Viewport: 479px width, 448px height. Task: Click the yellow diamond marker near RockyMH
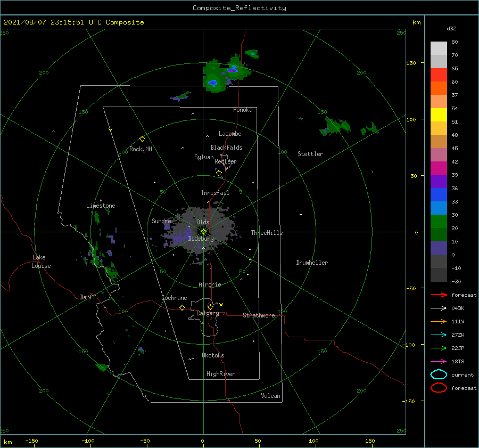tap(142, 139)
